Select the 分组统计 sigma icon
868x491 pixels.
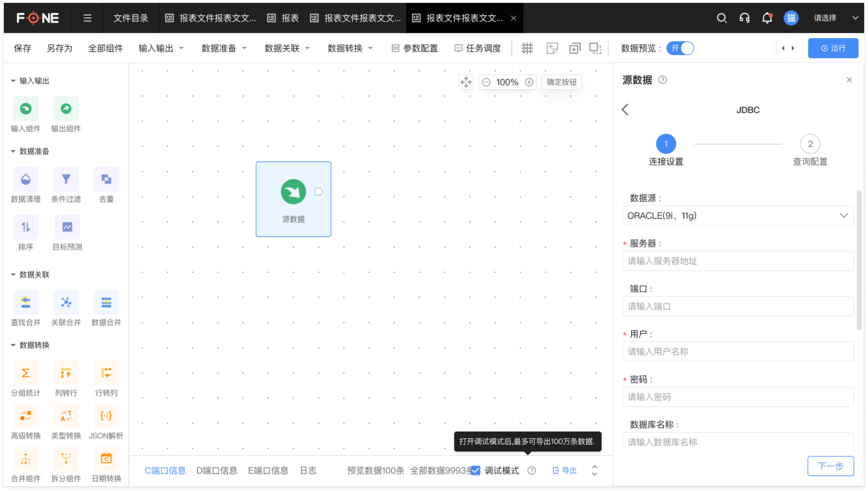coord(25,373)
